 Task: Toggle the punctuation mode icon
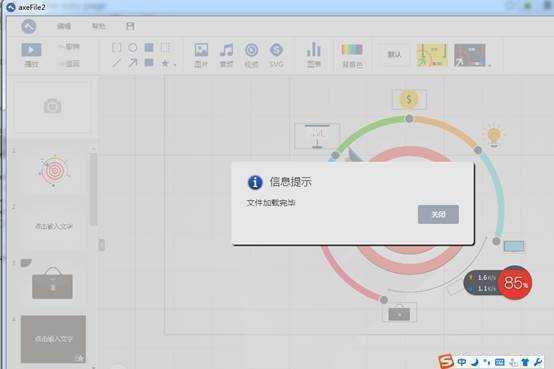tap(487, 362)
